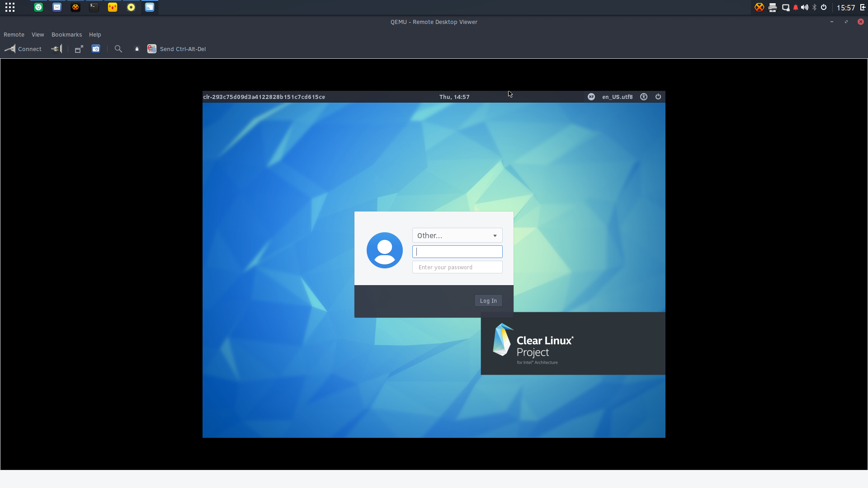The width and height of the screenshot is (868, 488).
Task: Click the logout arrow icon at panel end
Action: tap(863, 7)
